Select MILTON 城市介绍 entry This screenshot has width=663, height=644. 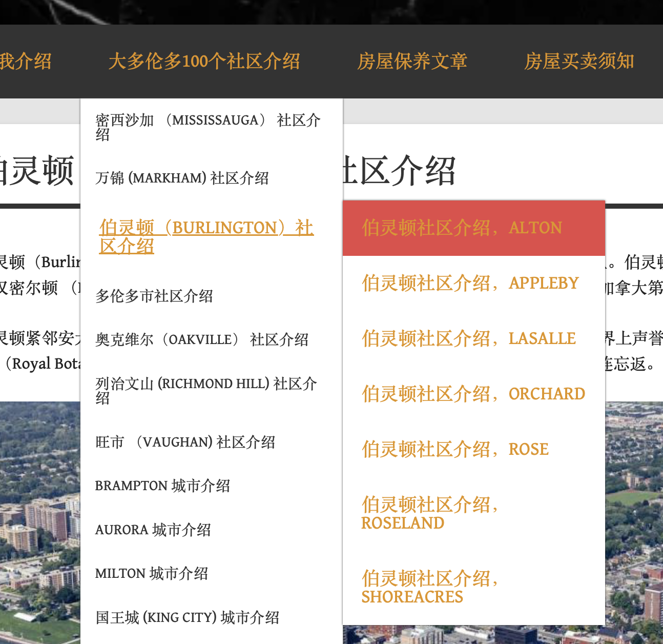[151, 574]
